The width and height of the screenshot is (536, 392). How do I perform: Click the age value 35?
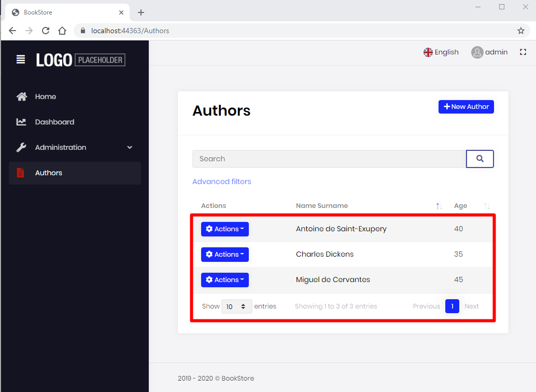coord(458,254)
